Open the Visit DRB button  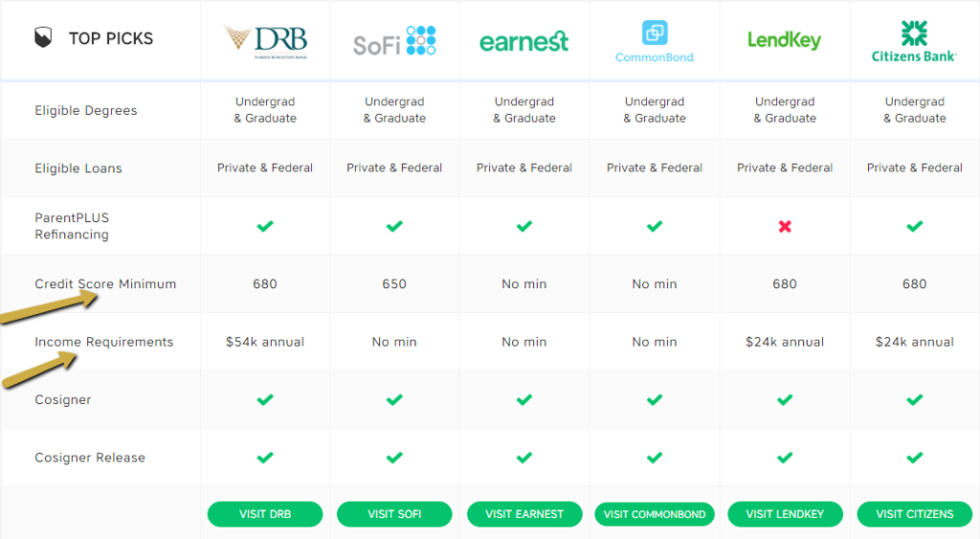[x=265, y=514]
